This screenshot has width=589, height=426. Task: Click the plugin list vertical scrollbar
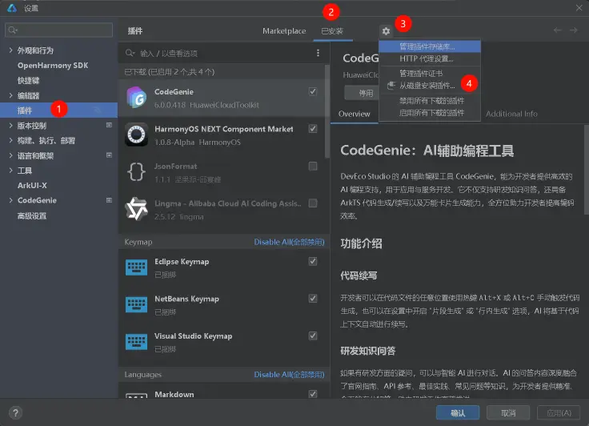327,112
